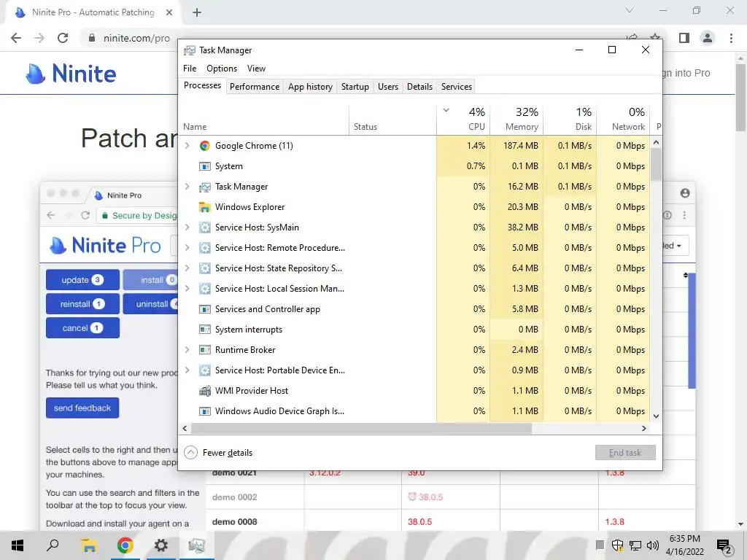
Task: Collapse via Fewer details chevron
Action: tap(190, 452)
